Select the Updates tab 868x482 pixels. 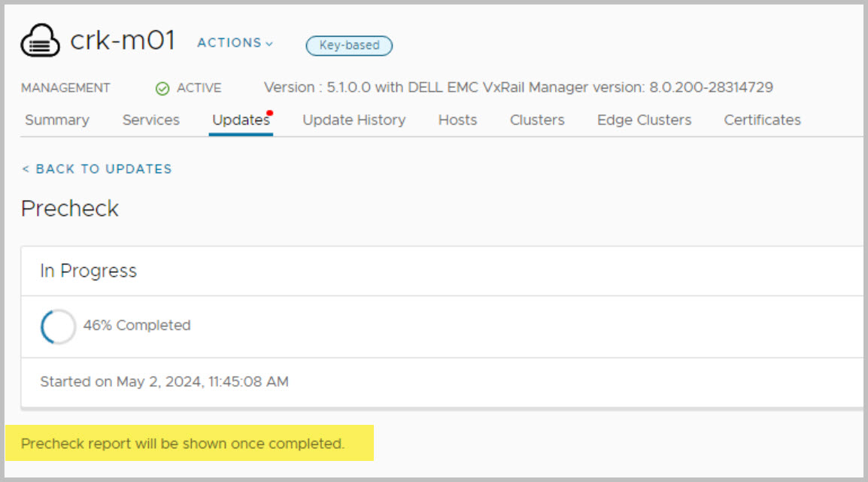click(241, 120)
